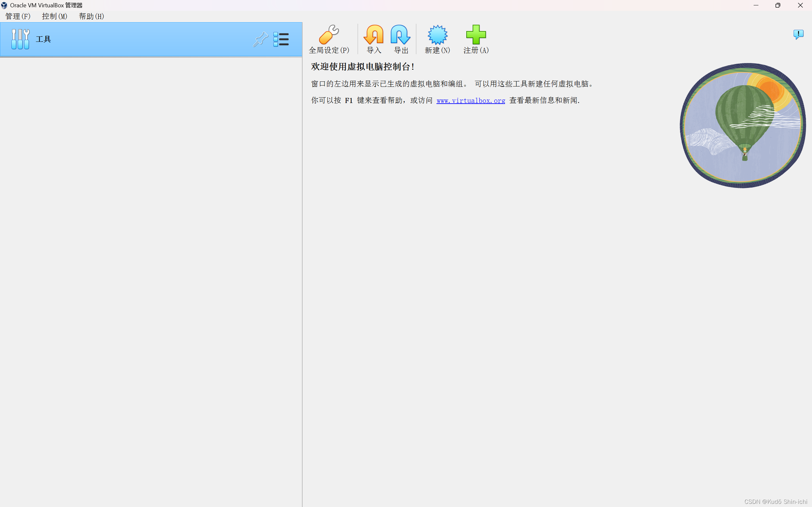Screen dimensions: 812x507
Task: Select the 工具 sidebar entry
Action: (x=44, y=39)
